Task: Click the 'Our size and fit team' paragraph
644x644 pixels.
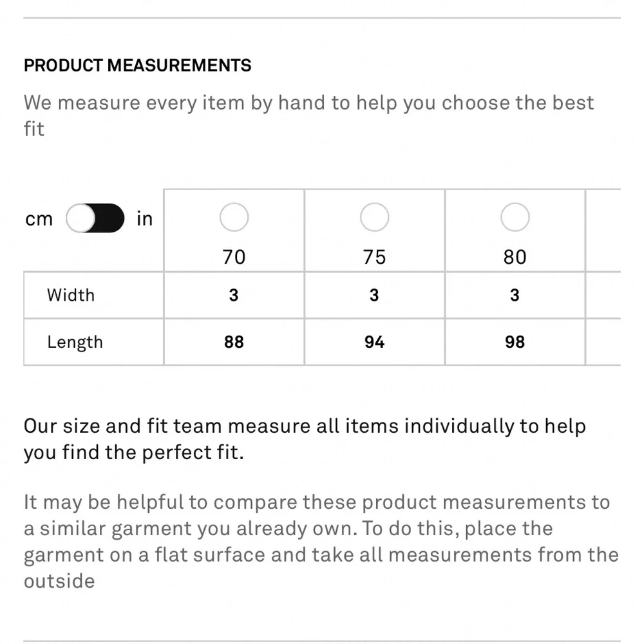Action: click(x=305, y=439)
